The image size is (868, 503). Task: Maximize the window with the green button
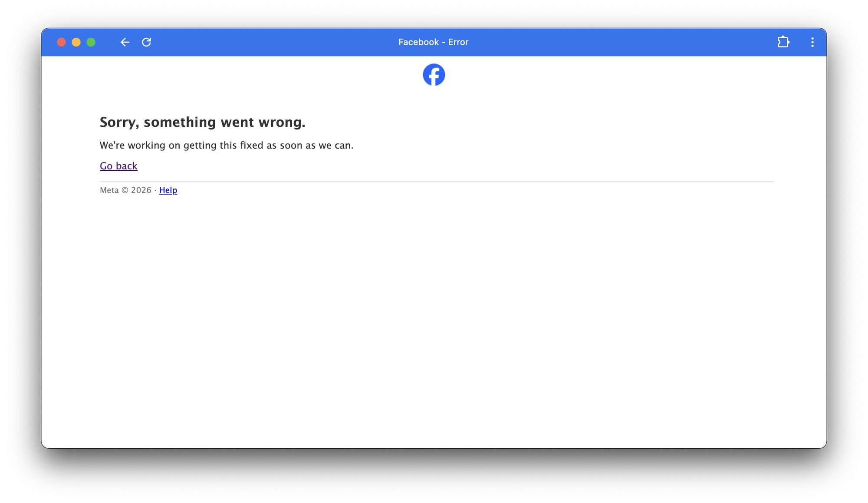tap(91, 42)
